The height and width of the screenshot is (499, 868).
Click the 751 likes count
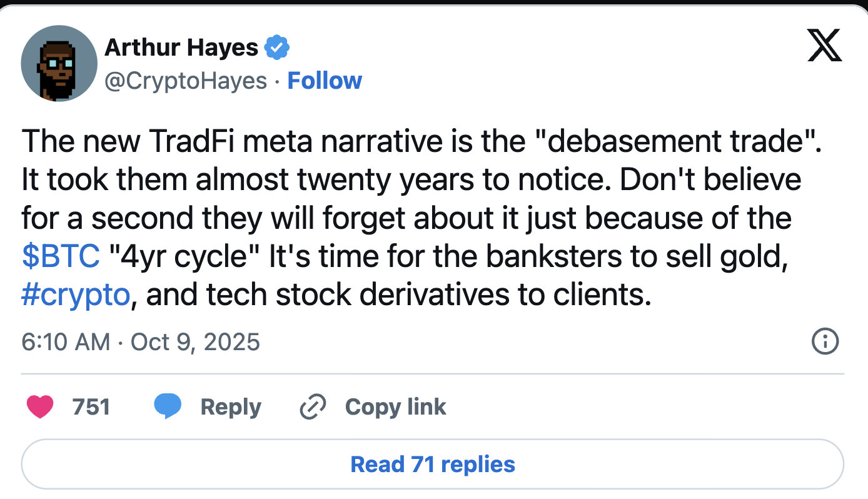91,407
